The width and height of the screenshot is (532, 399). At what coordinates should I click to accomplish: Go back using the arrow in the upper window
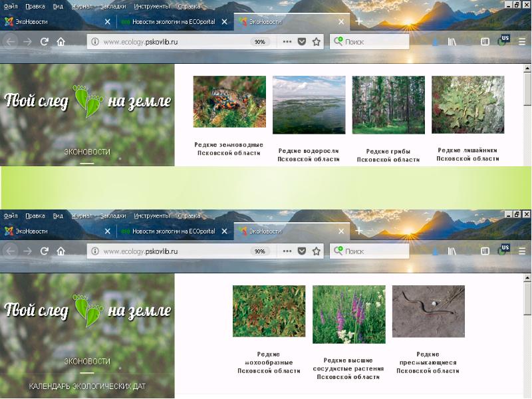[x=11, y=41]
